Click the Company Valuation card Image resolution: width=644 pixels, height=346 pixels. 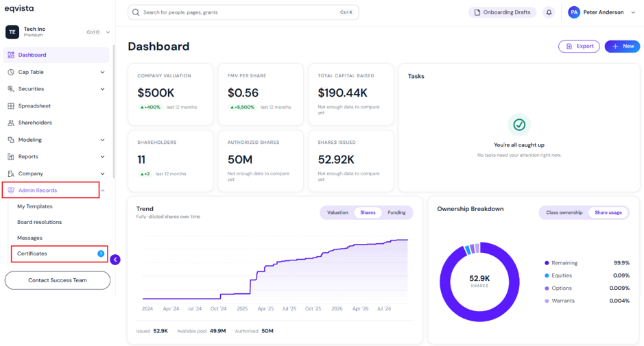171,95
